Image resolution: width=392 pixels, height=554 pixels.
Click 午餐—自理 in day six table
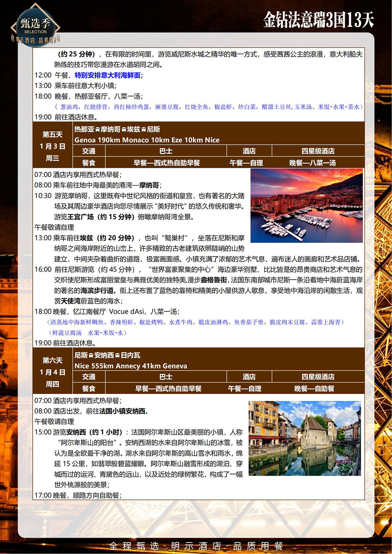[x=245, y=389]
